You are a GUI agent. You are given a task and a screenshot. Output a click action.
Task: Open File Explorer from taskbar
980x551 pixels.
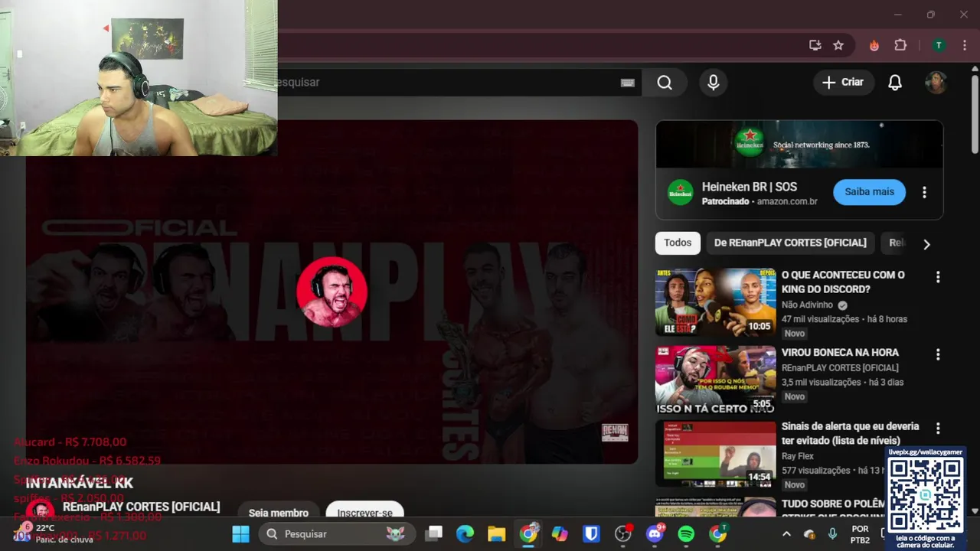pos(497,534)
